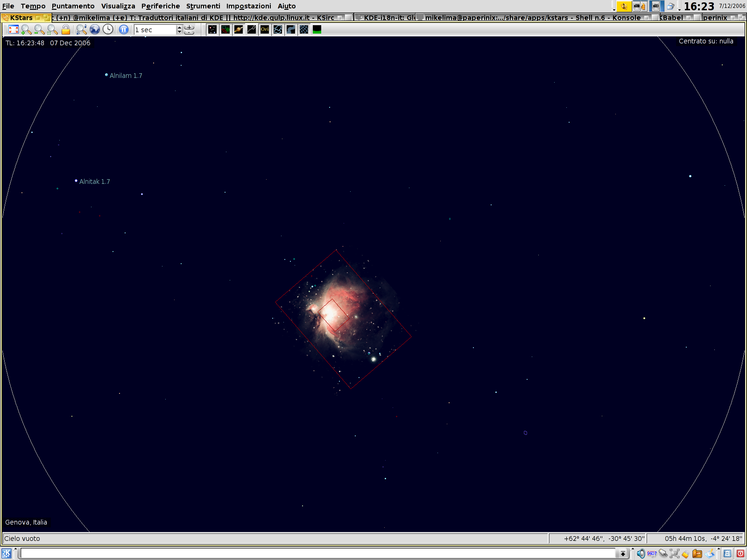Click the lock session button
The height and width of the screenshot is (560, 747).
click(x=728, y=553)
